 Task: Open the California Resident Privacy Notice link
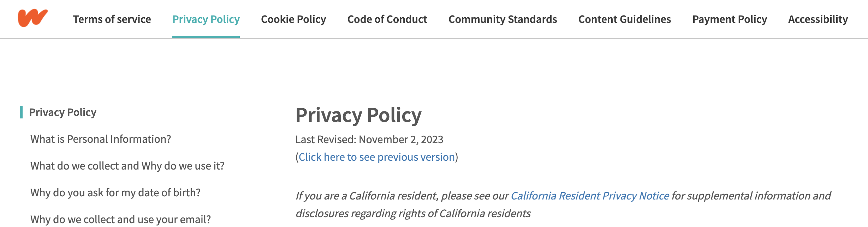click(590, 196)
